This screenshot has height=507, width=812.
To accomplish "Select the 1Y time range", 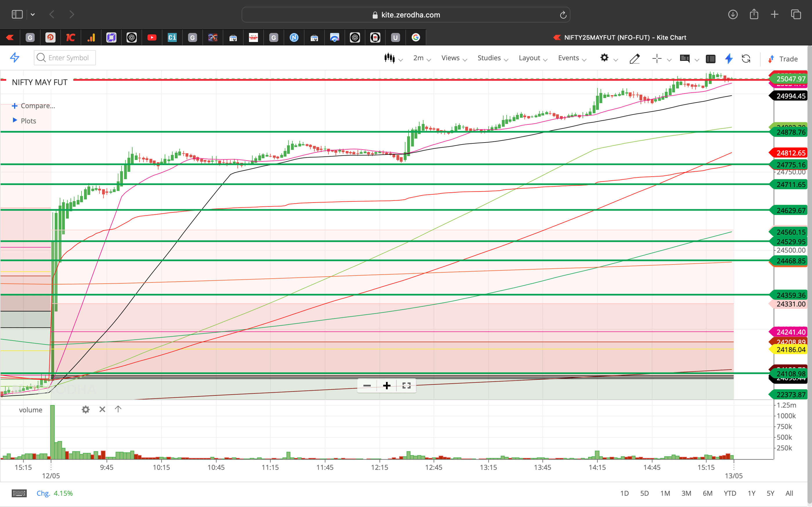I will pyautogui.click(x=752, y=493).
